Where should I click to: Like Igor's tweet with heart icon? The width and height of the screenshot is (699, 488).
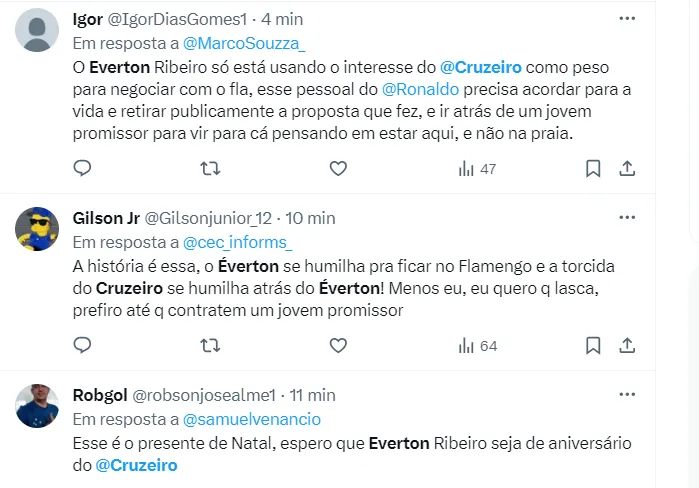click(338, 169)
